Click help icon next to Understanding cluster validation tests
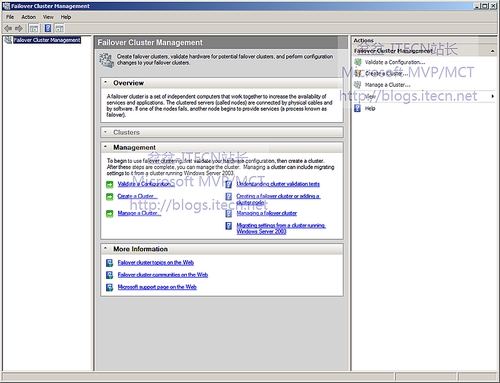500x383 pixels. [x=229, y=184]
